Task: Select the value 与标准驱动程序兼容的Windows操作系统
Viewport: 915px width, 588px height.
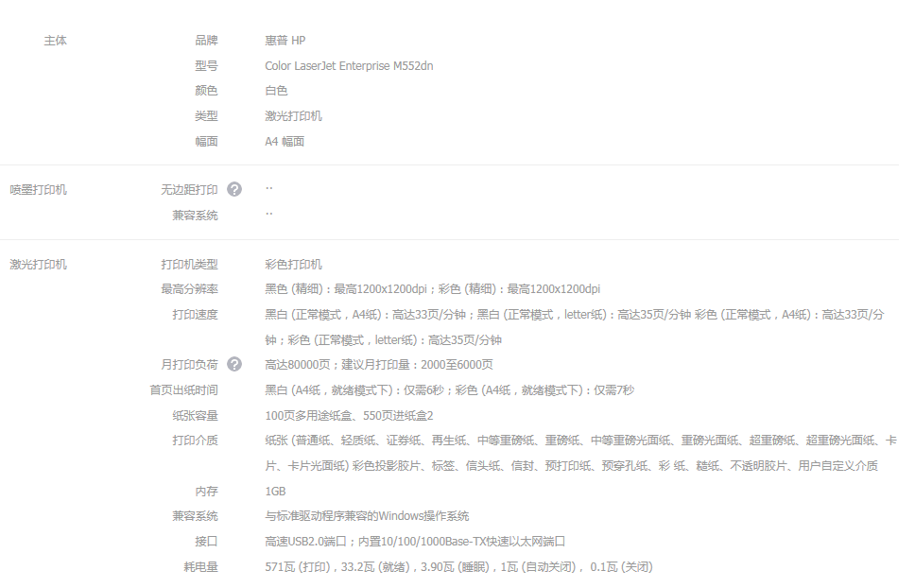Action: coord(367,516)
